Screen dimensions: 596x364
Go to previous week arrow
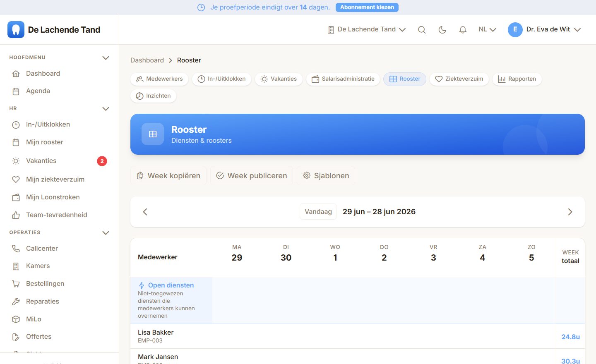145,212
